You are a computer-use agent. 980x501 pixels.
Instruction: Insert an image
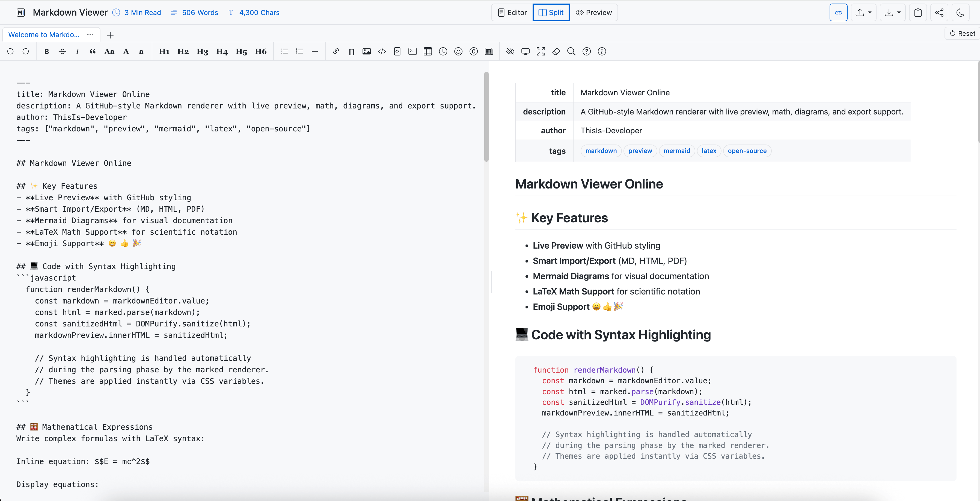click(x=366, y=51)
